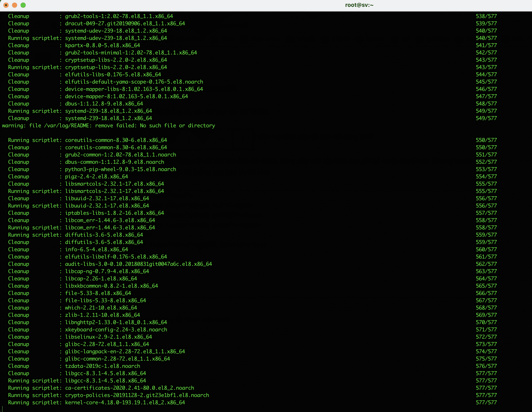Click the xkeyboard-config-2.24 cleanup entry

[87, 329]
